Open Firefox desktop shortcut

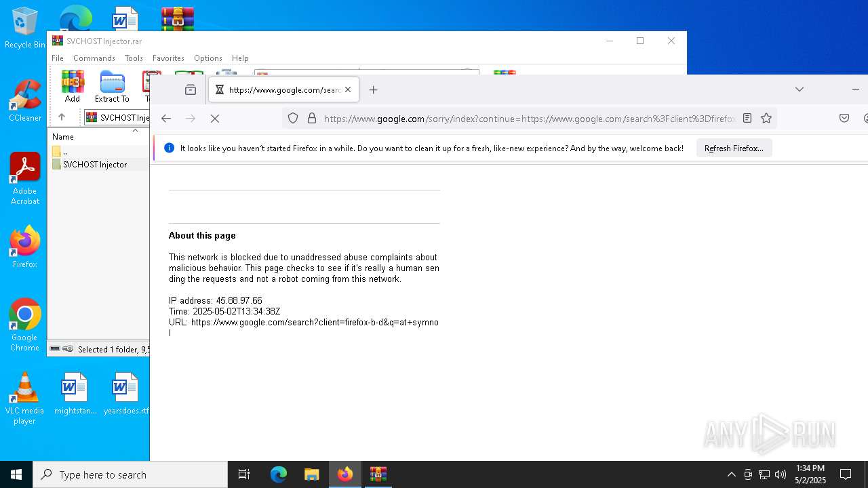click(x=24, y=247)
